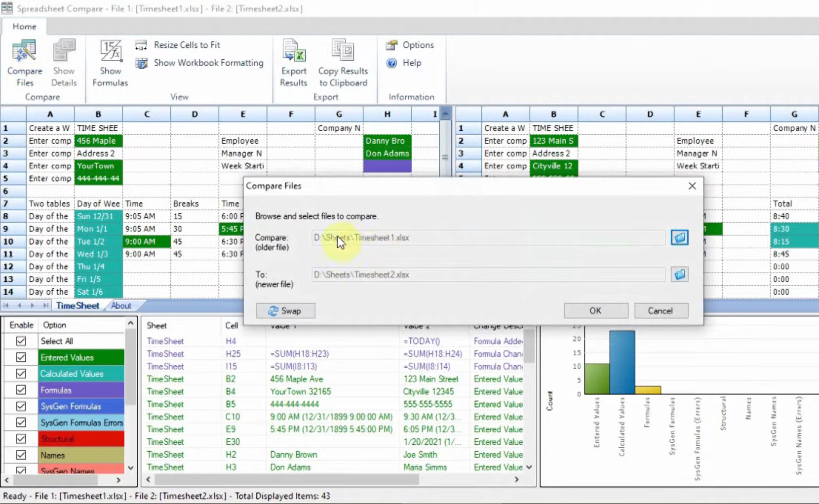
Task: Click the next sheet navigation arrow
Action: (x=32, y=306)
